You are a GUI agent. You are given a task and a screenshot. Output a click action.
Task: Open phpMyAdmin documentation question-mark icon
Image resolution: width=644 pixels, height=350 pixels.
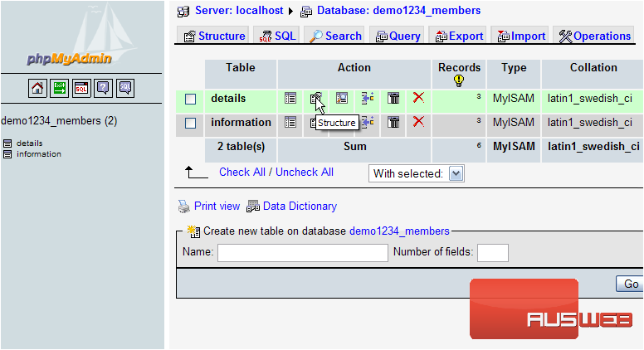coord(103,88)
